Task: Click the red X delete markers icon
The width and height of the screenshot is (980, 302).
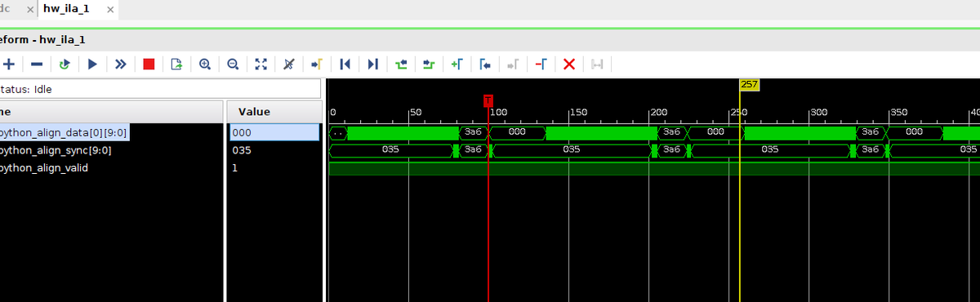Action: 569,64
